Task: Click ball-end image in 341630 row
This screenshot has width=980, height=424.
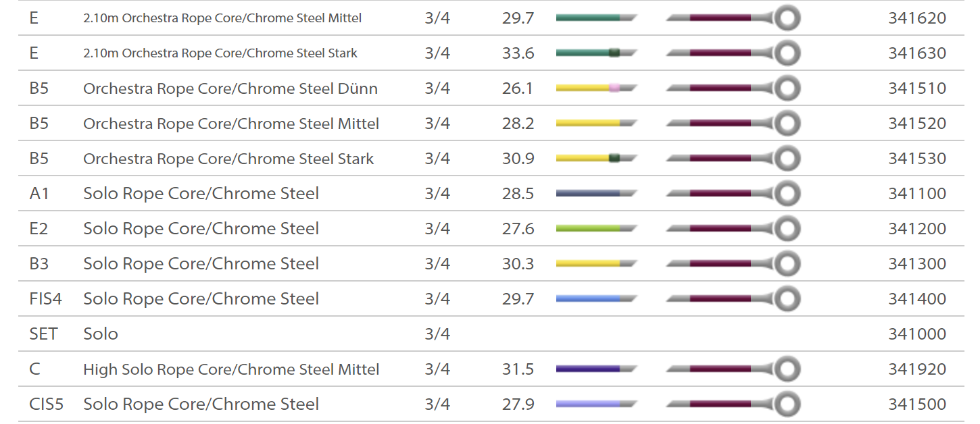Action: tap(733, 53)
